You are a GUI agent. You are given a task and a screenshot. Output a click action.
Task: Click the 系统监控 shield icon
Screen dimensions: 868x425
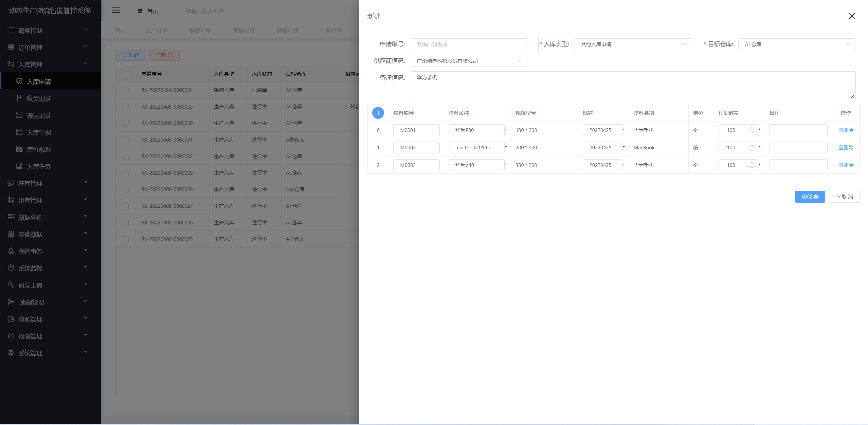pyautogui.click(x=11, y=268)
